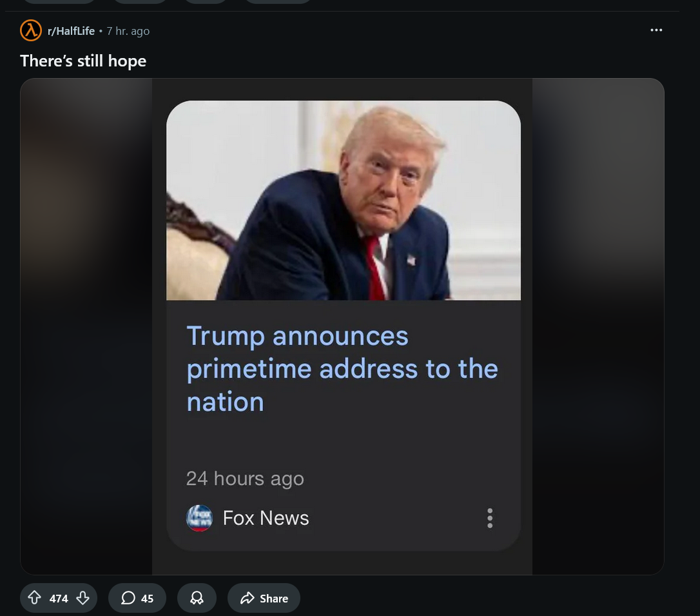This screenshot has width=700, height=616.
Task: Open the r/HalfLife subreddit link
Action: [71, 31]
